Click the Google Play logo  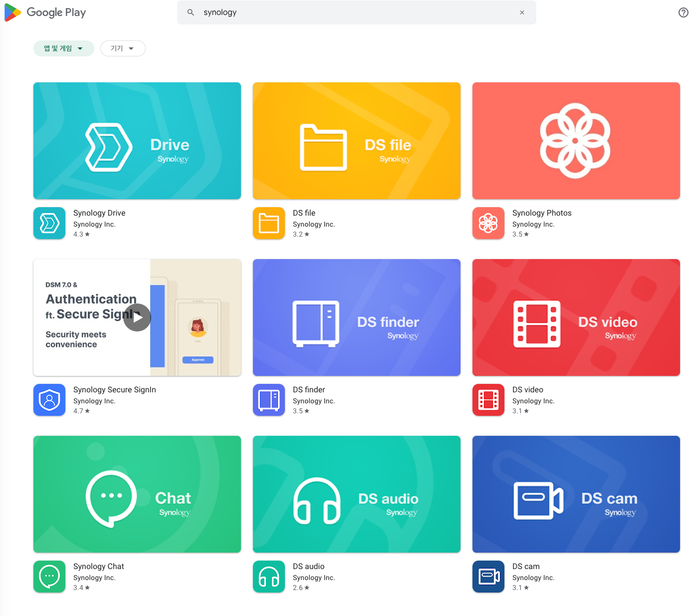[45, 12]
